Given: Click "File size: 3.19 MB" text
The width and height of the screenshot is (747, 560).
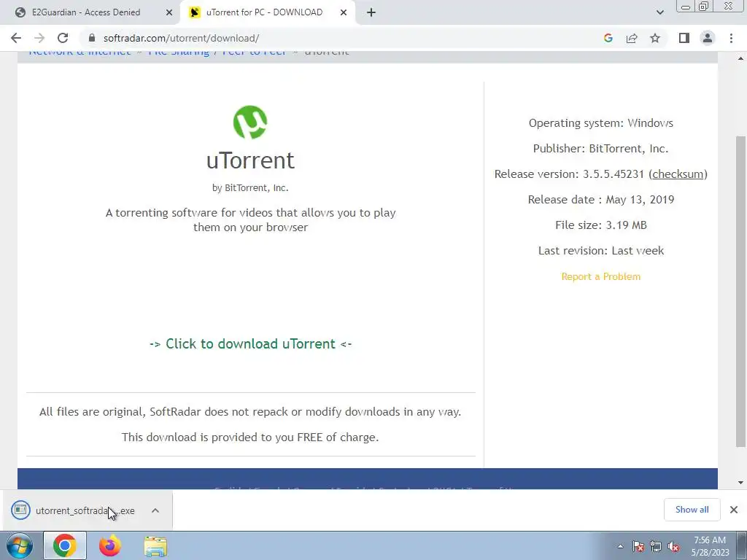Looking at the screenshot, I should coord(601,225).
